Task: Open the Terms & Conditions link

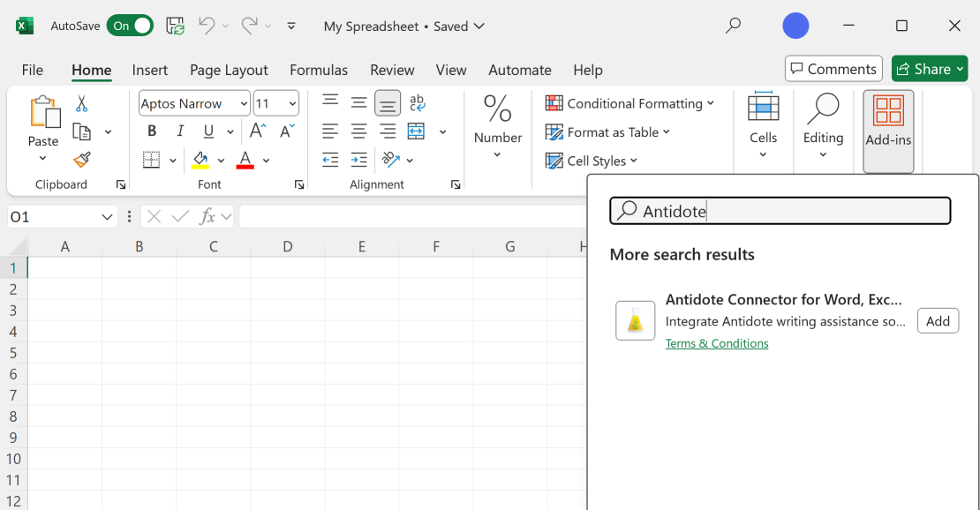Action: [x=716, y=343]
